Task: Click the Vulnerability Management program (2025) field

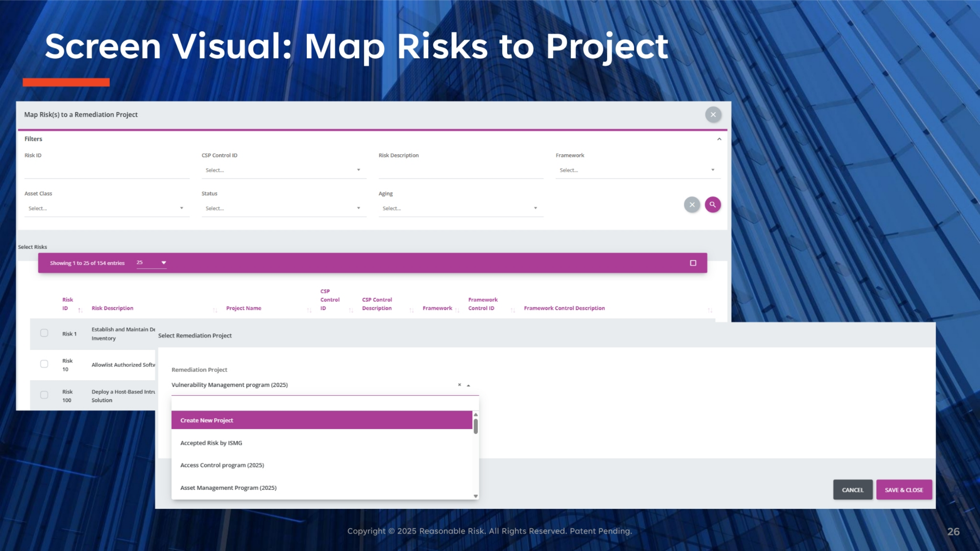Action: pyautogui.click(x=325, y=385)
